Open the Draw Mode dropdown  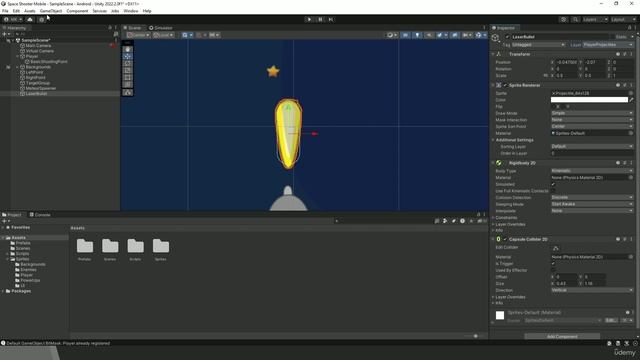click(x=592, y=113)
